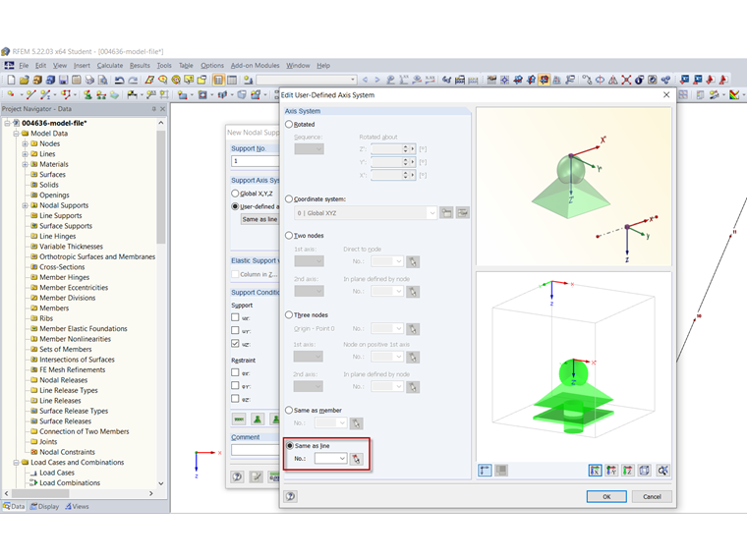
Task: Click the highlighted Project Navigator toggle icon
Action: click(218, 80)
